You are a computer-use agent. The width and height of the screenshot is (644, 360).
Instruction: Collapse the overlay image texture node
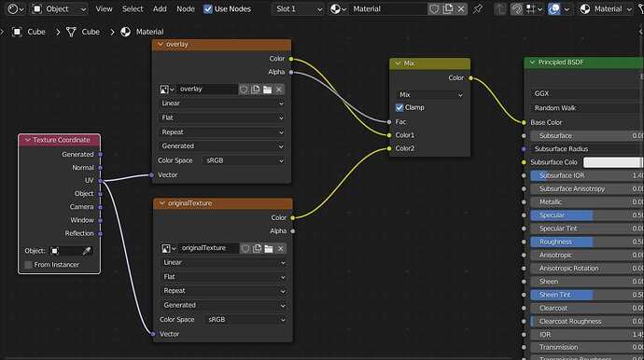click(x=161, y=45)
